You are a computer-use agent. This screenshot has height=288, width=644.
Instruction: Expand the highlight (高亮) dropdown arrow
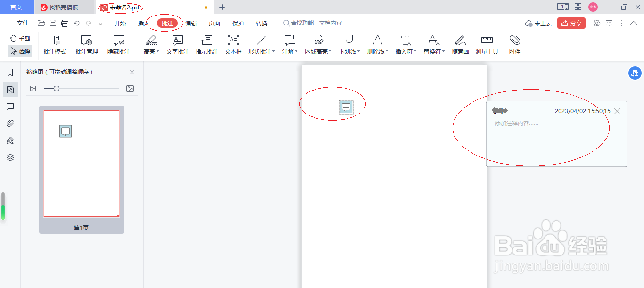(158, 52)
